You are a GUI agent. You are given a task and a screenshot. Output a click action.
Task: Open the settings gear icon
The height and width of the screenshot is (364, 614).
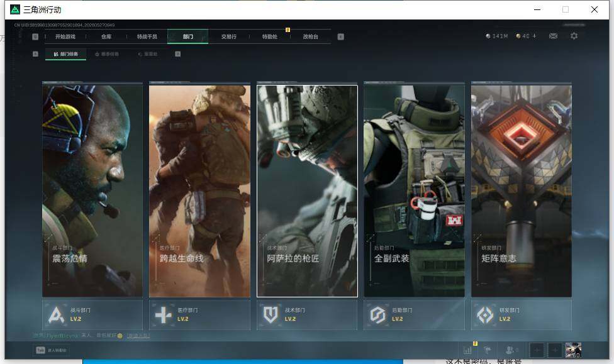(x=574, y=36)
